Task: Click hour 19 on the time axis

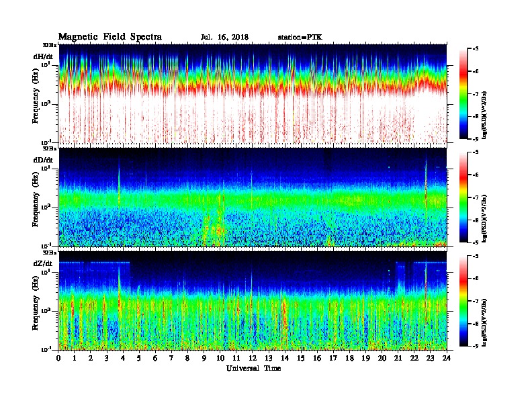Action: tap(365, 358)
